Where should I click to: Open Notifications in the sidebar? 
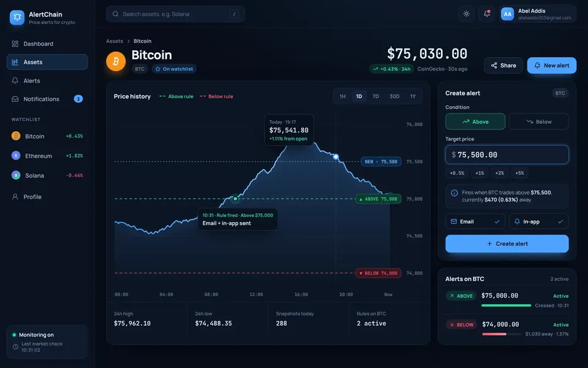coord(47,99)
